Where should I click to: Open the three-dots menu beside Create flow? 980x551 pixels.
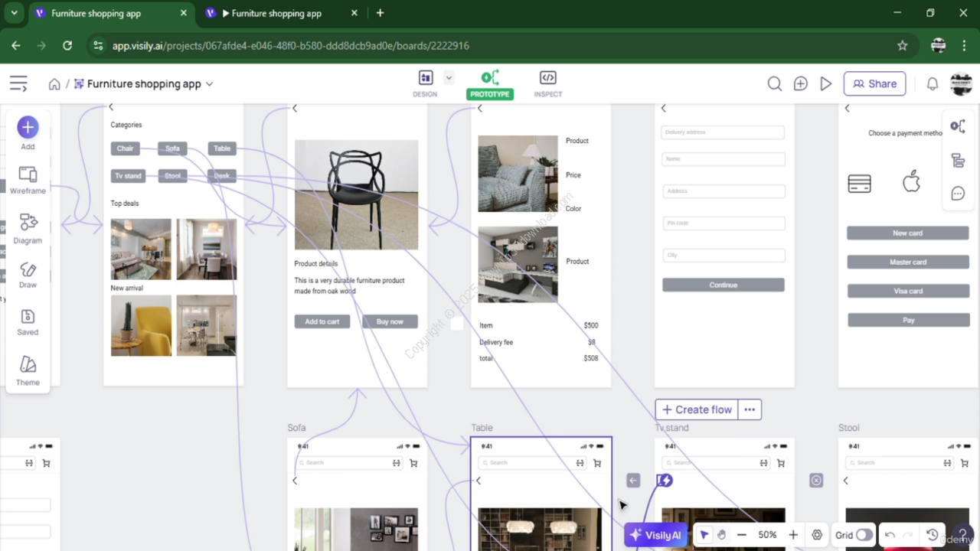(750, 409)
